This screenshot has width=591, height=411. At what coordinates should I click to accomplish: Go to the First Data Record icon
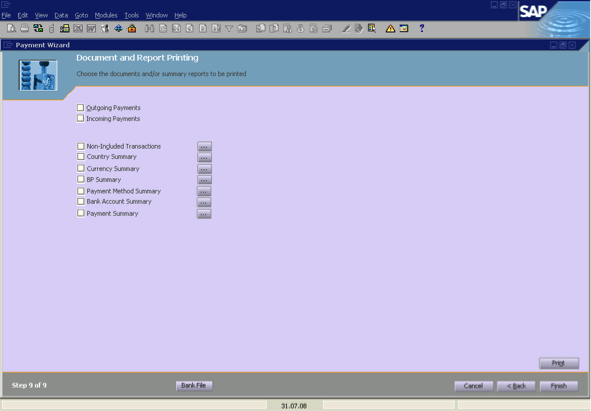tap(176, 28)
